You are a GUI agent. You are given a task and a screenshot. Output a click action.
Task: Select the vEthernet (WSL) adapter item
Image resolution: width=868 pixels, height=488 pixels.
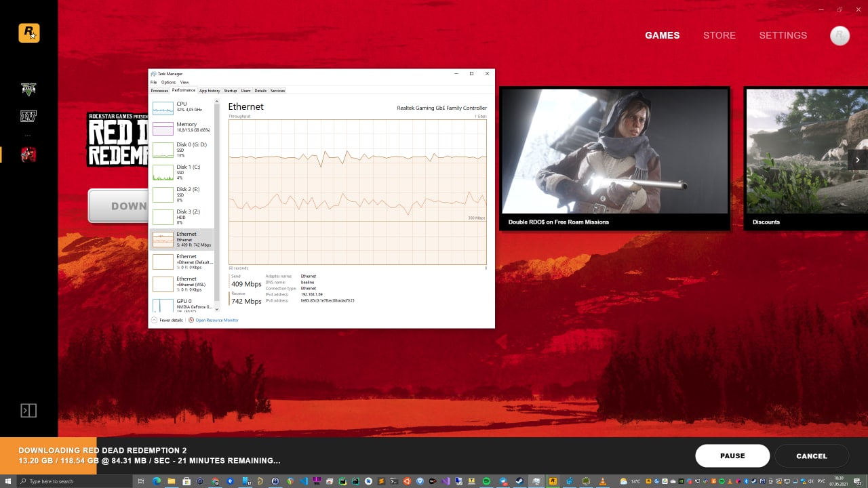click(x=181, y=284)
